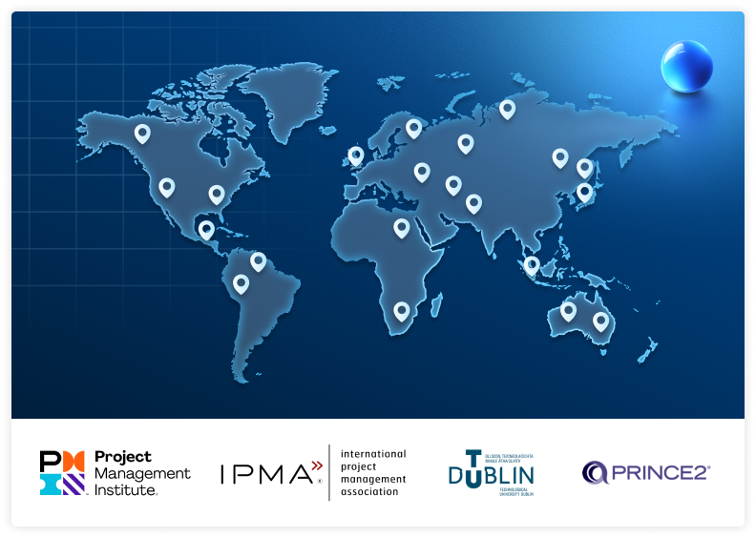Screen dimensions: 756x538
Task: Select the map pin over Alaska
Action: [142, 134]
